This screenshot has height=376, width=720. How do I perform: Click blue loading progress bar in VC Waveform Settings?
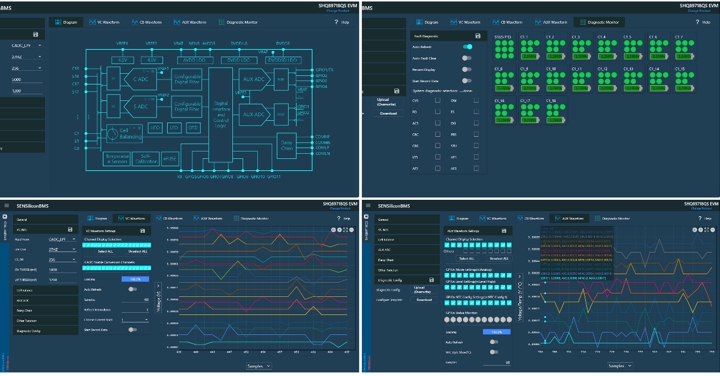pyautogui.click(x=135, y=279)
